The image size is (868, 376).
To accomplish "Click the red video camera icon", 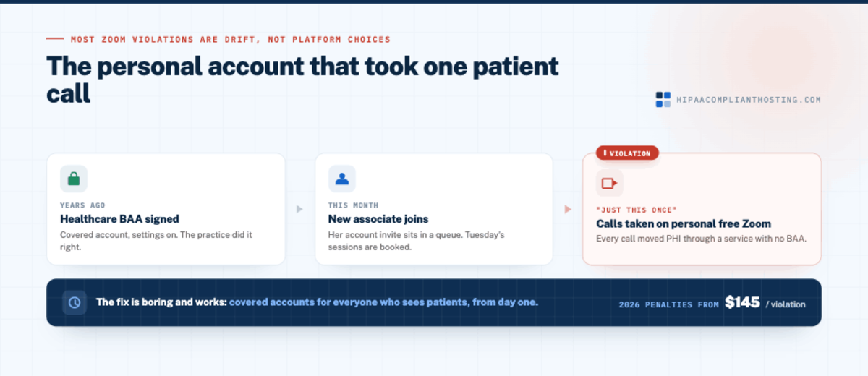I will pos(610,183).
